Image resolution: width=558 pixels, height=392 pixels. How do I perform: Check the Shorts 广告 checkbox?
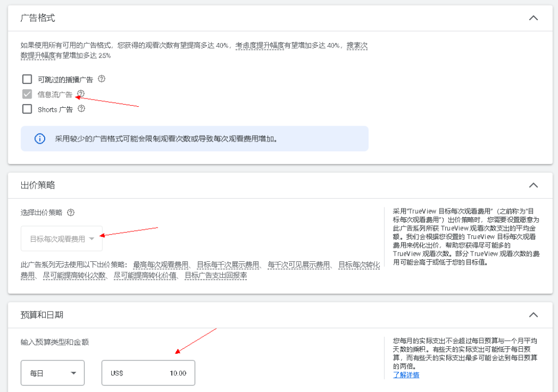[27, 109]
